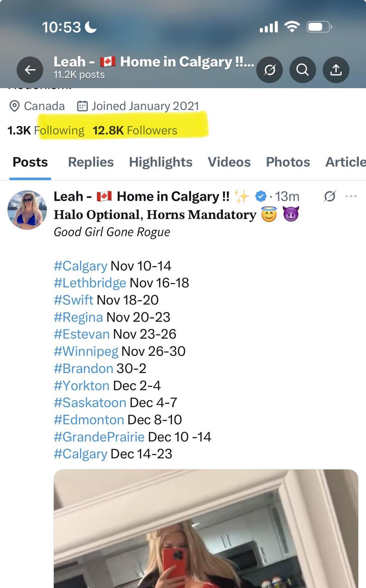Tap the search magnifier icon
Viewport: 366px width, 588px height.
pyautogui.click(x=302, y=70)
